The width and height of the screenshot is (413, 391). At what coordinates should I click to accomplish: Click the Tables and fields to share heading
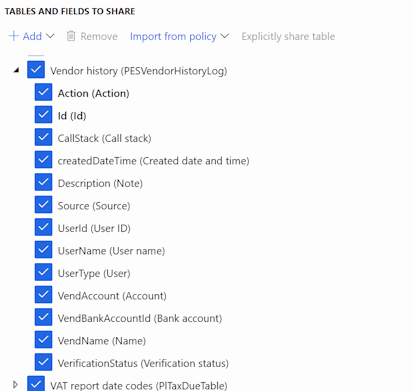click(x=70, y=11)
